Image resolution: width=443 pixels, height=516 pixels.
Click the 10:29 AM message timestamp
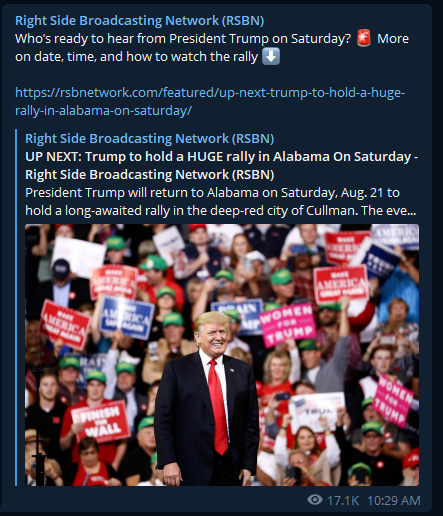[394, 500]
